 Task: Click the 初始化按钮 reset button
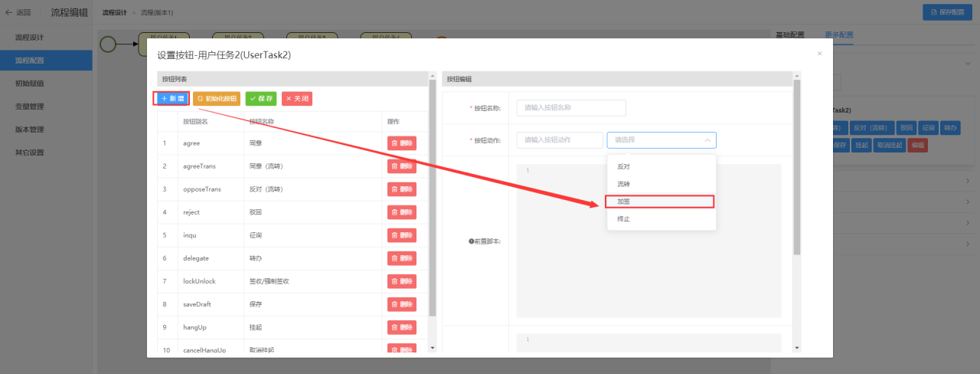[217, 98]
